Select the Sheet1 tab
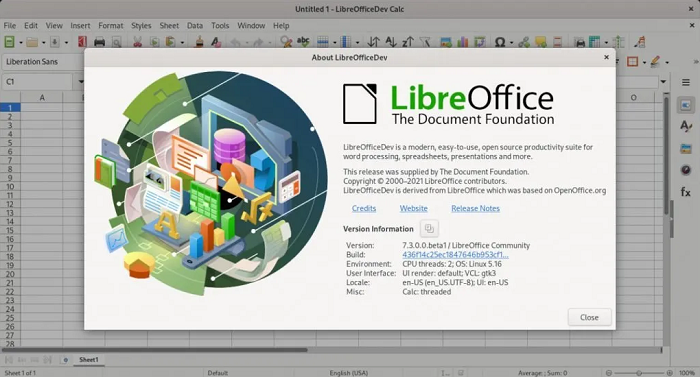This screenshot has width=700, height=377. (88, 360)
